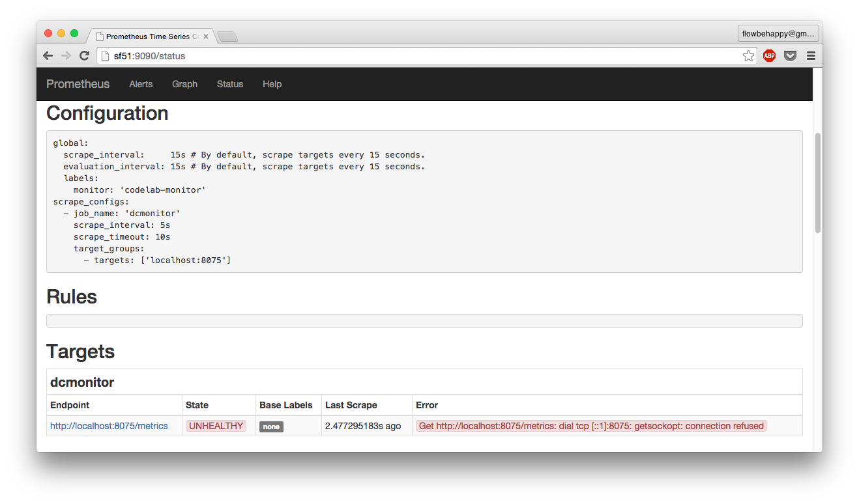Click the "job_name: 'dcmonitor'" config line

coord(121,214)
